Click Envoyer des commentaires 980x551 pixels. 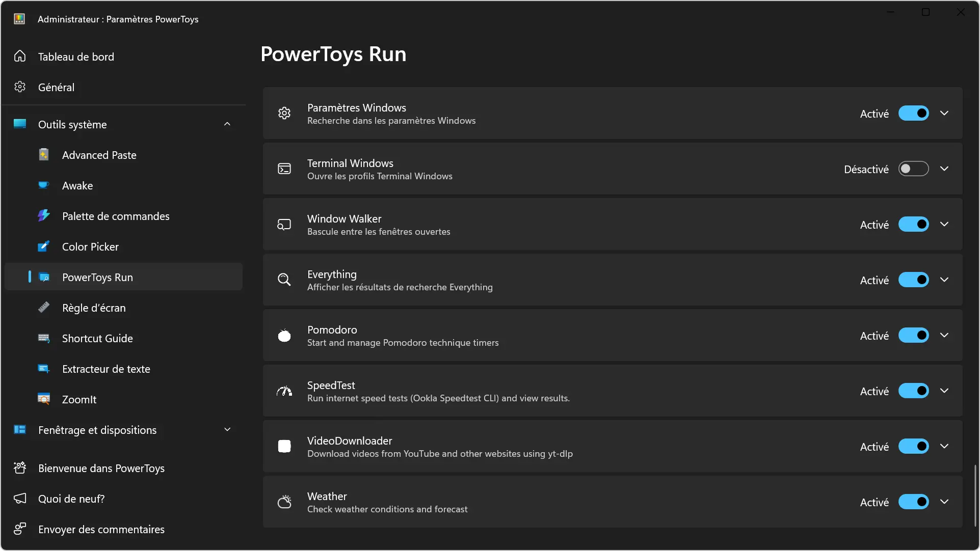(123, 529)
